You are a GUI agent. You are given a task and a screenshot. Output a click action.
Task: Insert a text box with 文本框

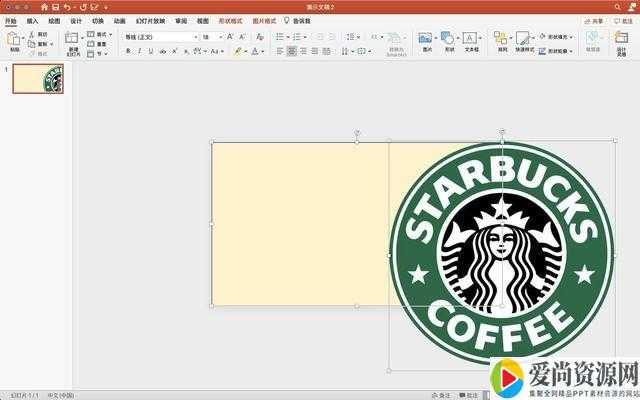[x=472, y=39]
